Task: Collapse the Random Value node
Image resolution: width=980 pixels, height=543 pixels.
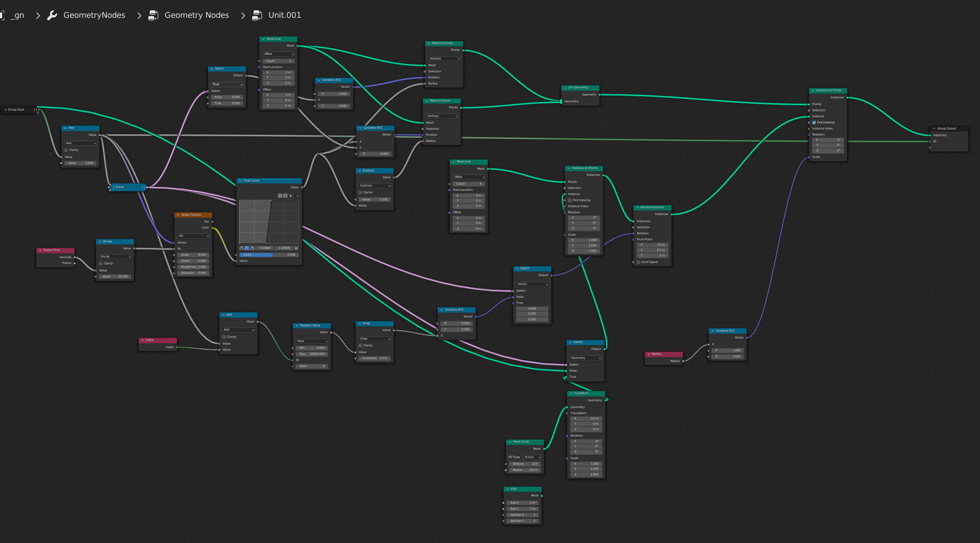Action: [x=297, y=326]
